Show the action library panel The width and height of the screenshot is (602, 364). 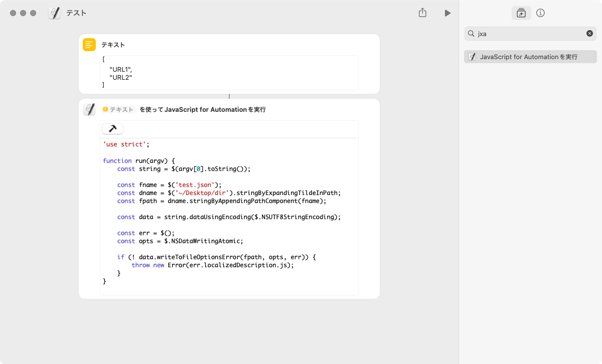[x=521, y=13]
